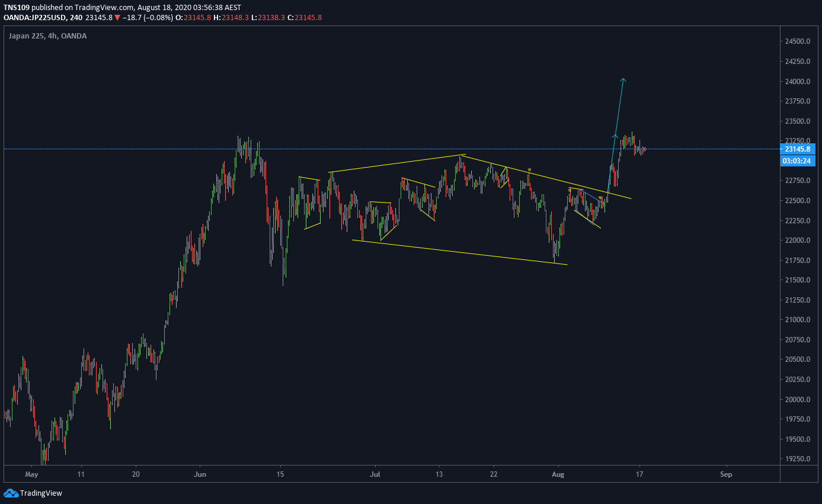
Task: Click the 19250.0 price axis label
Action: coord(798,459)
